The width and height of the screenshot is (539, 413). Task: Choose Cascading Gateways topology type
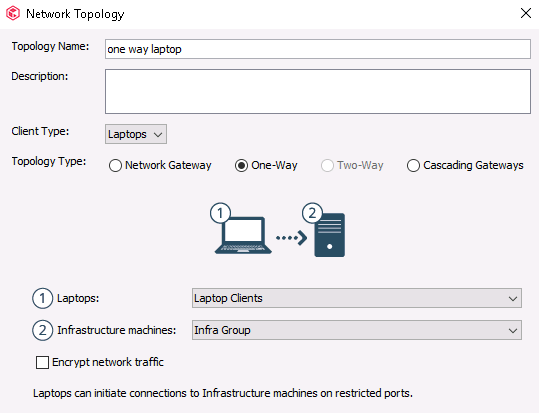tap(413, 165)
